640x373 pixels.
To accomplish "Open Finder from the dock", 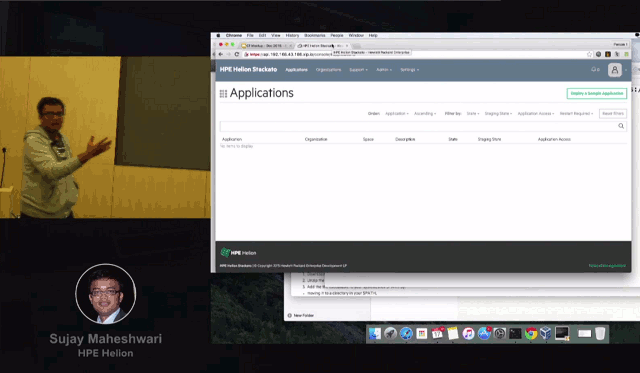I will pos(375,333).
